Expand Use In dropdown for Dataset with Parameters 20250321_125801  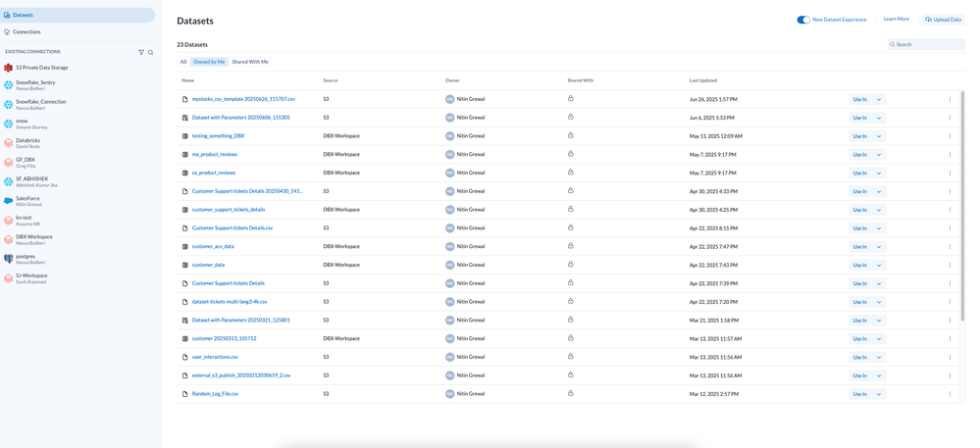point(879,320)
